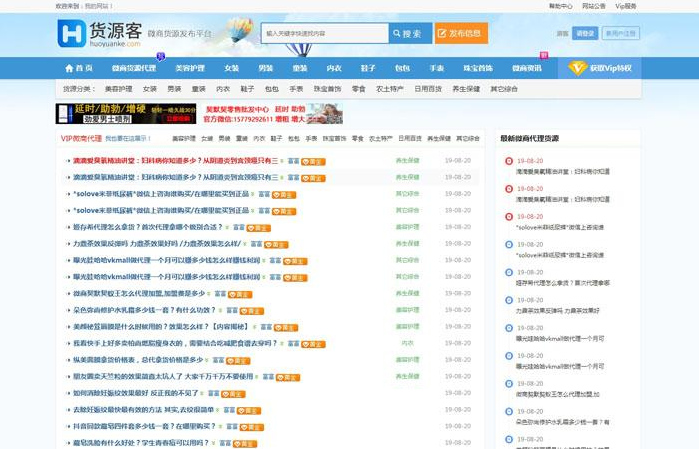699x449 pixels.
Task: Open 网站公告 in the top bar
Action: pos(594,6)
